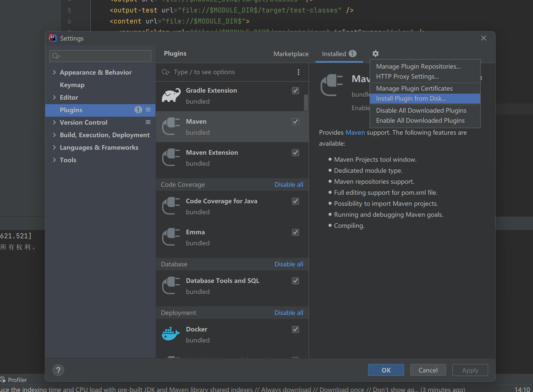The image size is (533, 392).
Task: Expand the Tools settings node
Action: 54,160
